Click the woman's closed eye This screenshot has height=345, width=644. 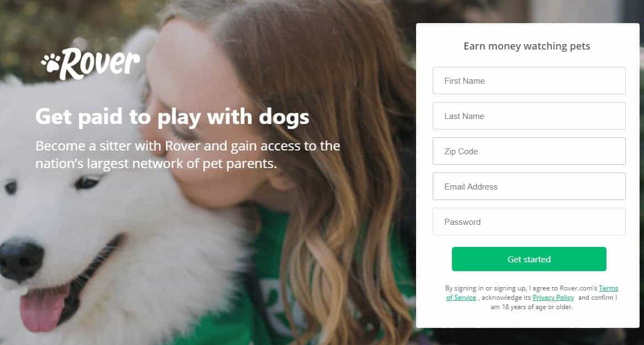(x=180, y=133)
